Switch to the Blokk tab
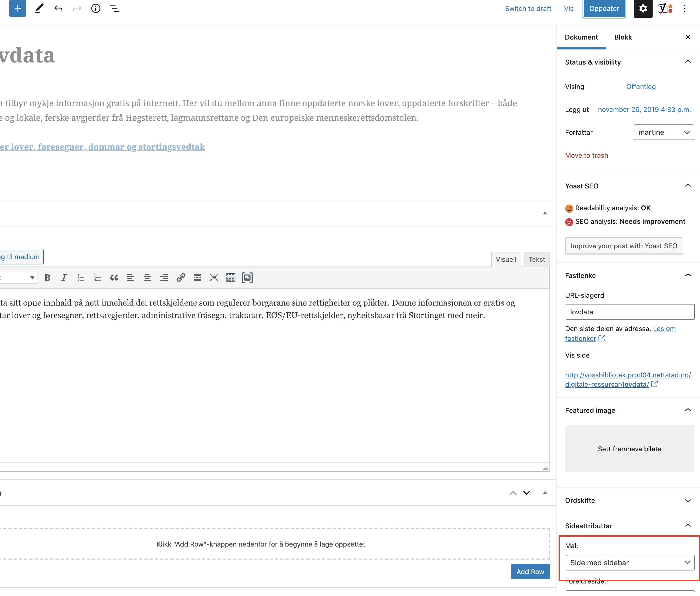The image size is (700, 596). 623,37
